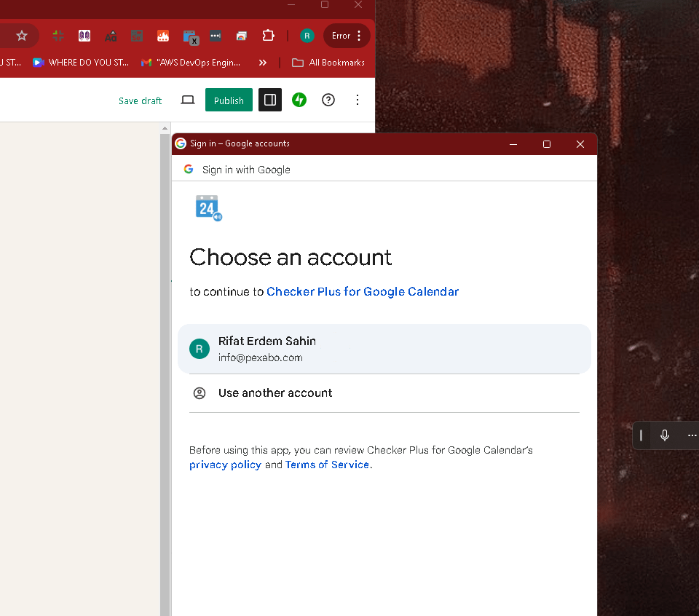Screen dimensions: 699x616
Task: Click the editor vertical scrollbar track
Action: click(165, 374)
